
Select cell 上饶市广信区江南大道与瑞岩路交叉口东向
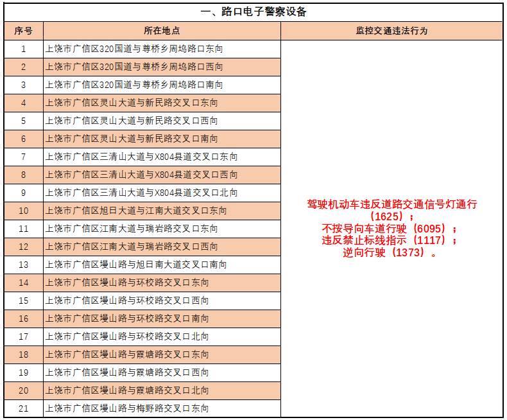[x=162, y=229]
